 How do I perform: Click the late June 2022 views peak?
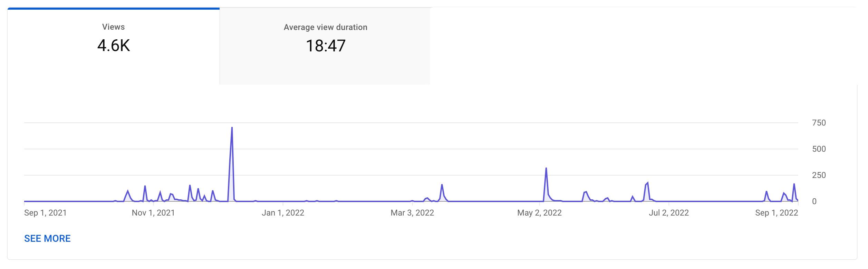coord(647,183)
